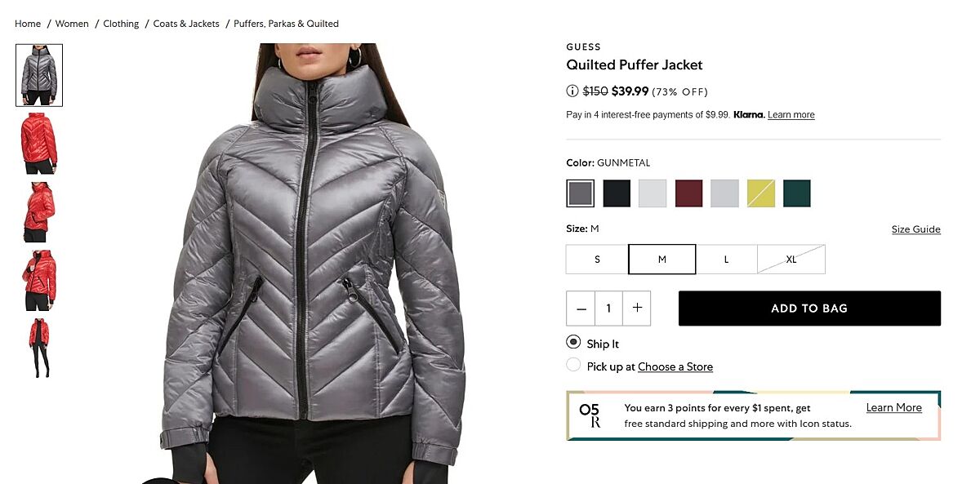Choose size S
The width and height of the screenshot is (980, 484).
click(597, 260)
